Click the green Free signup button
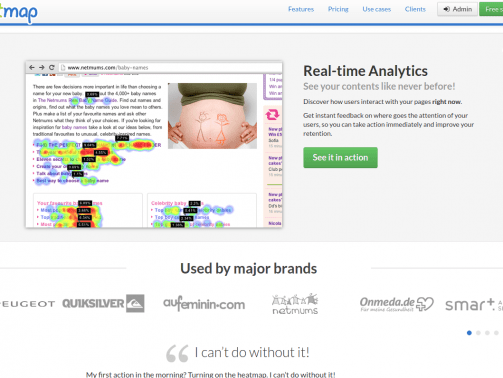 coord(491,9)
